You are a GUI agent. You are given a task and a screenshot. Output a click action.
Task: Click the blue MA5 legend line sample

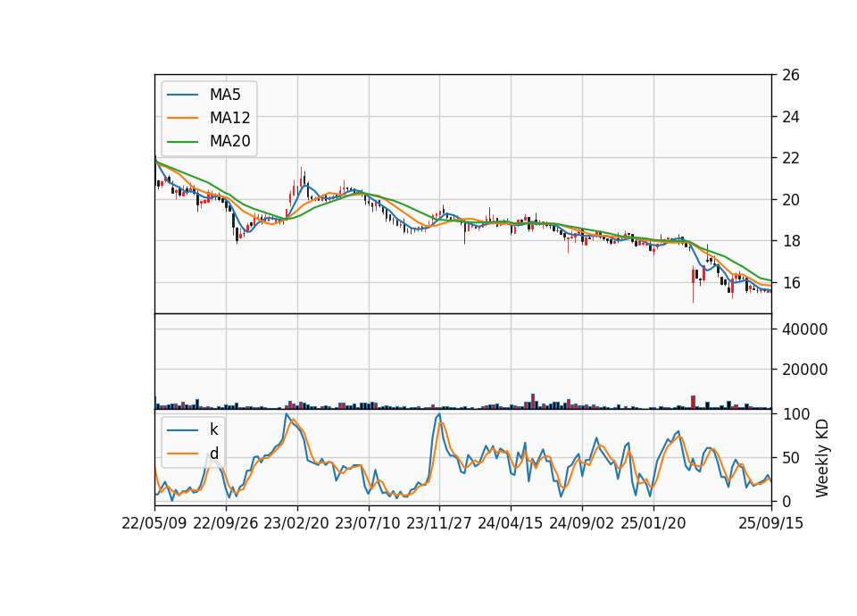pos(182,95)
